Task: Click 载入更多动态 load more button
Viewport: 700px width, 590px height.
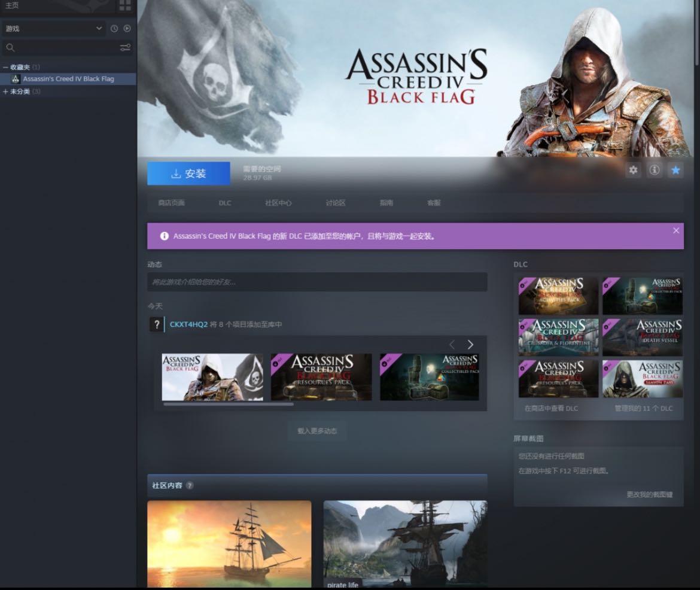Action: 318,431
